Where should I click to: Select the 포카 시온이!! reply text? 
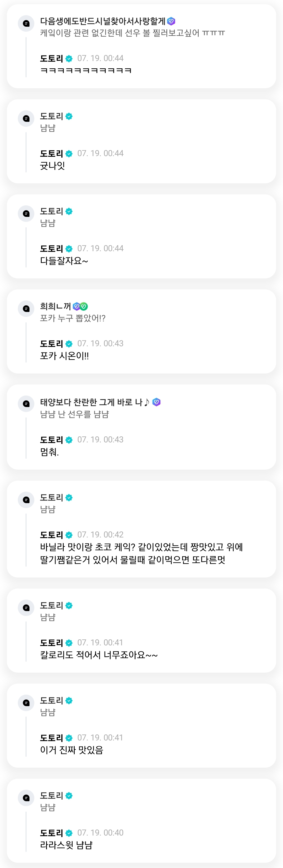coord(64,356)
